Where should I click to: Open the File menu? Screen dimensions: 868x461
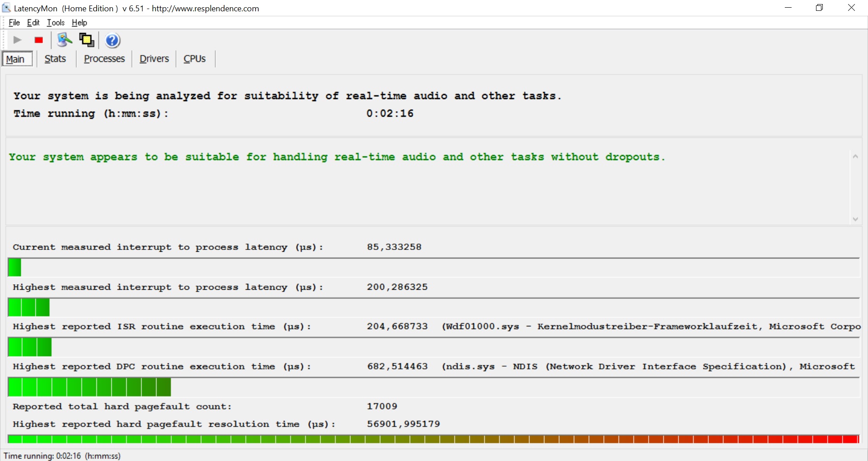[14, 23]
